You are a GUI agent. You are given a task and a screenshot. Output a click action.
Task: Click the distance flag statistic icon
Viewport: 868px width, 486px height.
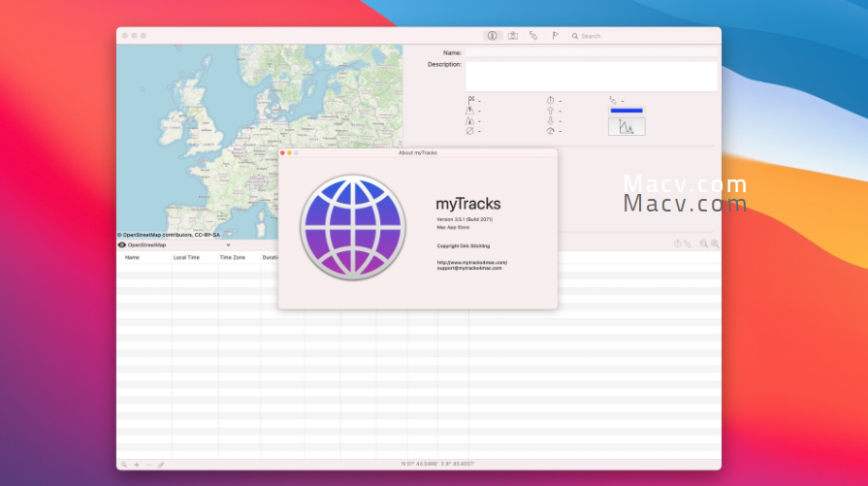tap(471, 100)
